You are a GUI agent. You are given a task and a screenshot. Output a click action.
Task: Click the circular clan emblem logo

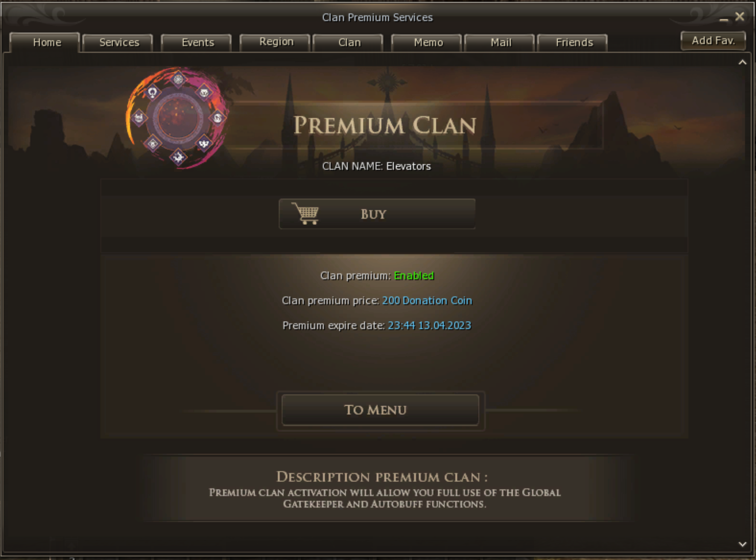coord(178,118)
